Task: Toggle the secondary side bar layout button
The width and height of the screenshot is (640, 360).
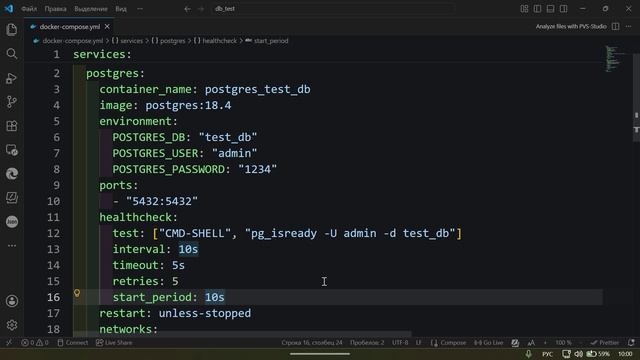Action: point(563,9)
